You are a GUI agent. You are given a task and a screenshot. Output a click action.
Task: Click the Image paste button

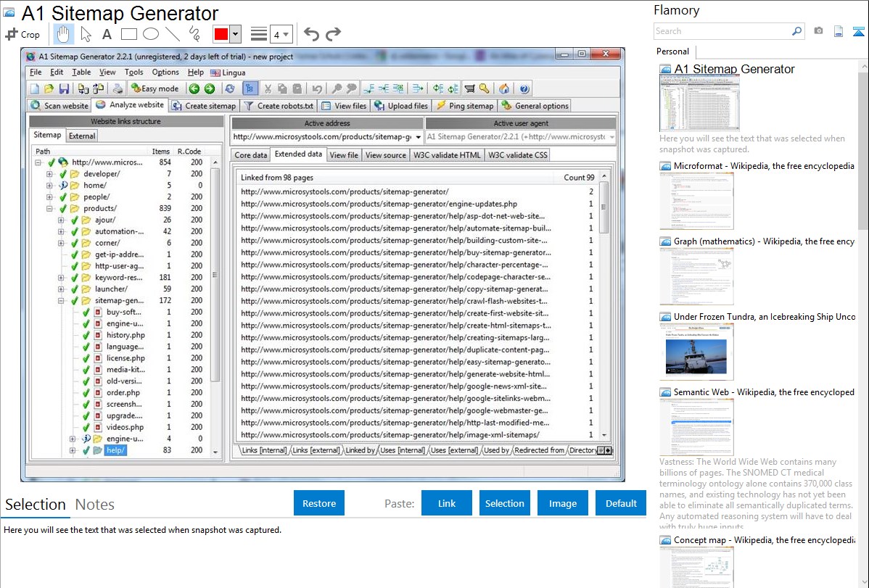562,503
